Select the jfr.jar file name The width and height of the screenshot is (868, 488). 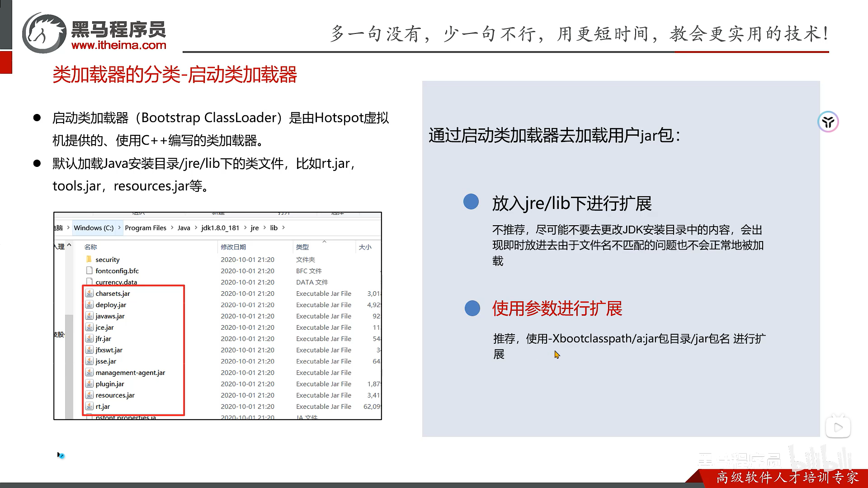103,339
